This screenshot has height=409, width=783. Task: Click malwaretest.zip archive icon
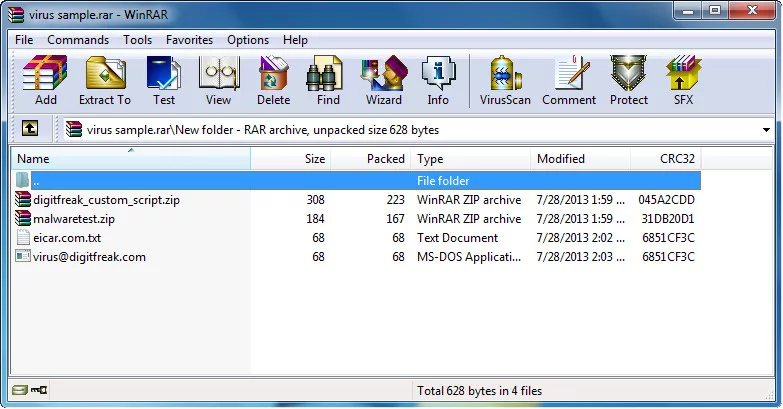coord(22,218)
